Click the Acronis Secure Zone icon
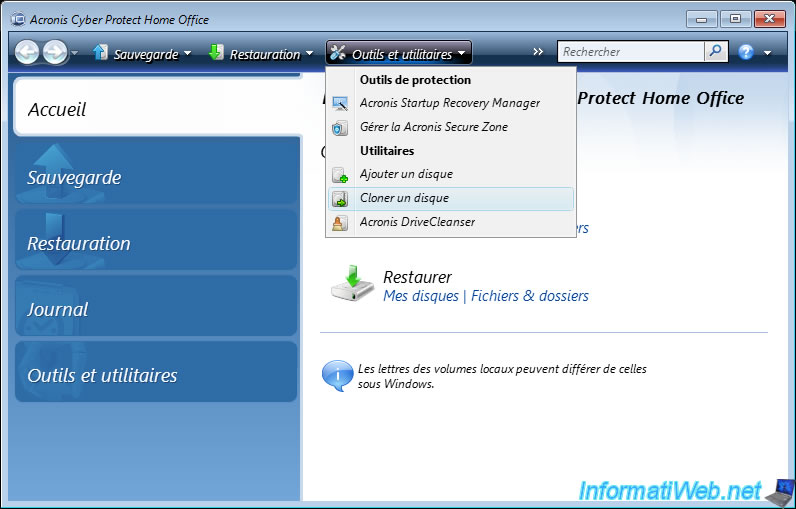Viewport: 796px width, 509px height. click(x=340, y=127)
